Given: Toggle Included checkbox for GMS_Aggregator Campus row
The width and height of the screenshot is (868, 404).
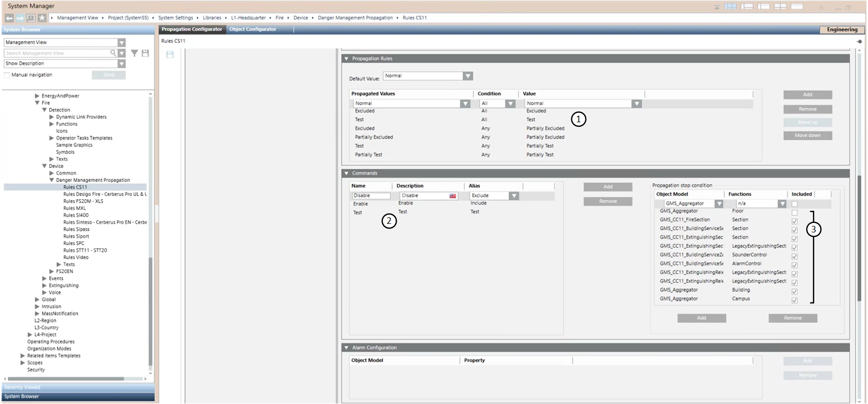Looking at the screenshot, I should tap(794, 300).
